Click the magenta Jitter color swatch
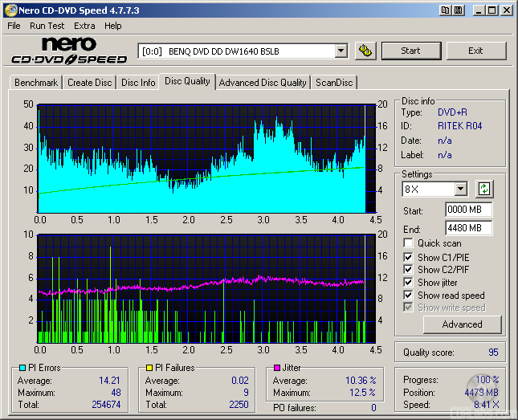This screenshot has width=518, height=420. (275, 368)
